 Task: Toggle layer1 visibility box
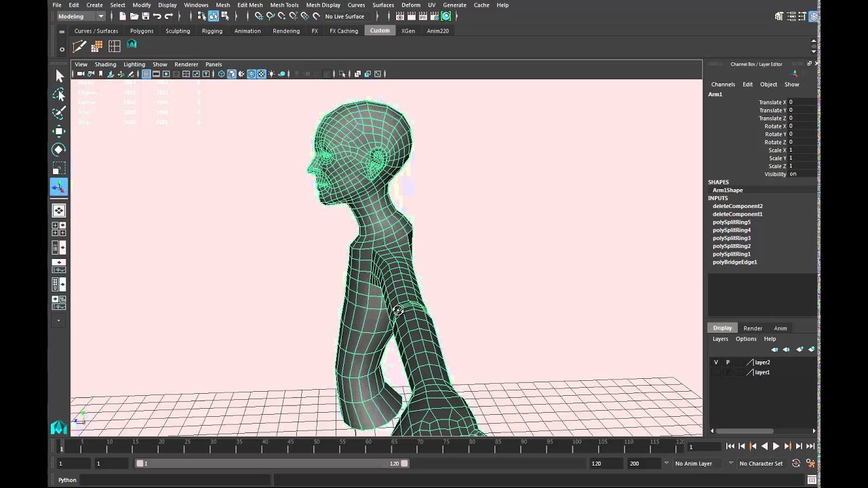click(x=715, y=372)
